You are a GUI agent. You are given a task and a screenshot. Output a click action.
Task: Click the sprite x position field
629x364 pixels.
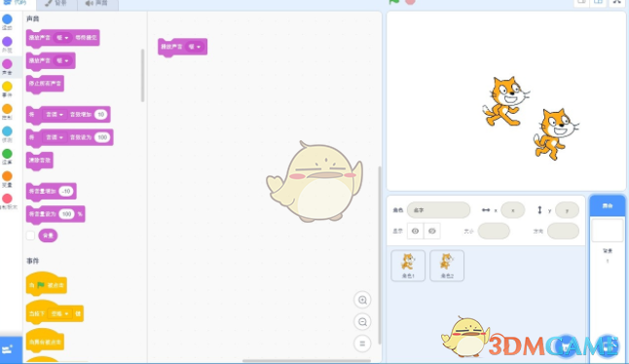pos(513,210)
